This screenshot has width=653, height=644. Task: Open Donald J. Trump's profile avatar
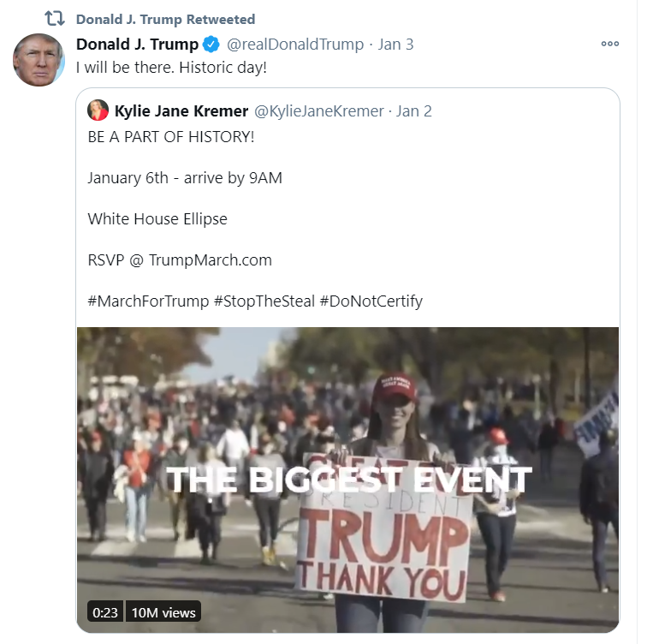[x=39, y=60]
